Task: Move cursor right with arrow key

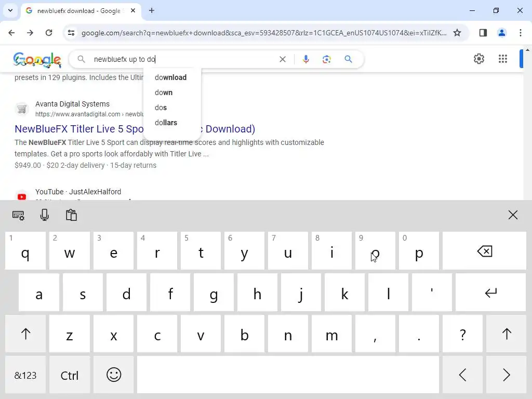Action: [507, 375]
